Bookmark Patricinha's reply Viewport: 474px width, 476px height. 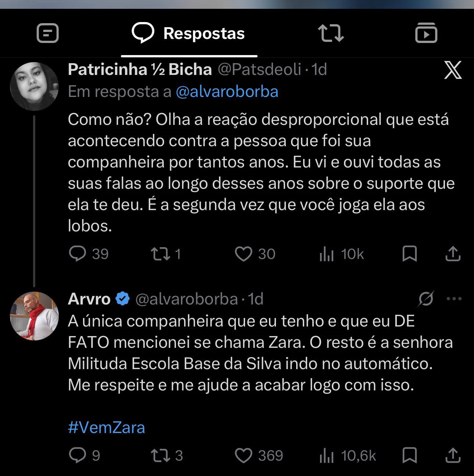click(x=409, y=254)
